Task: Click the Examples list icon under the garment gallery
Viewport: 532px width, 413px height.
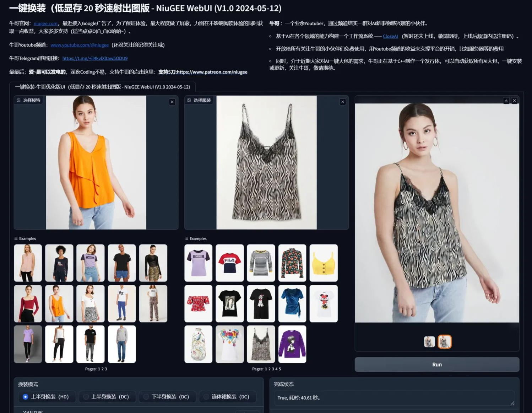Action: point(186,238)
